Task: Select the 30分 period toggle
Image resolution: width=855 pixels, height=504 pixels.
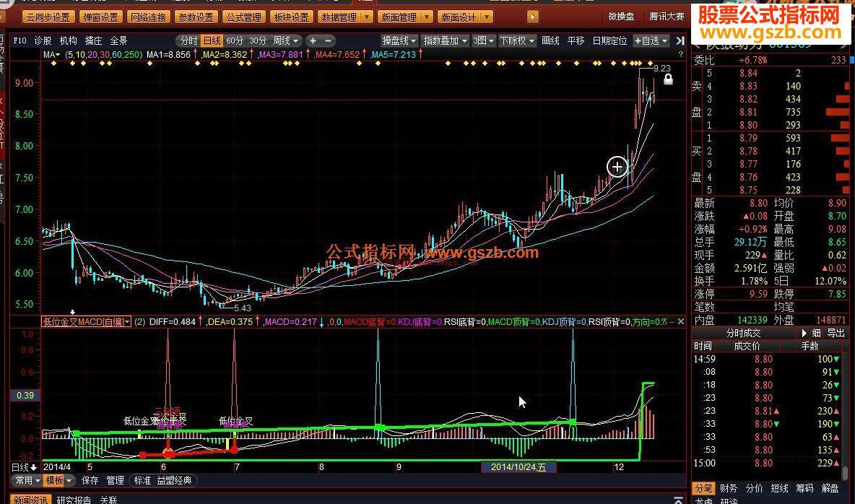Action: [258, 41]
